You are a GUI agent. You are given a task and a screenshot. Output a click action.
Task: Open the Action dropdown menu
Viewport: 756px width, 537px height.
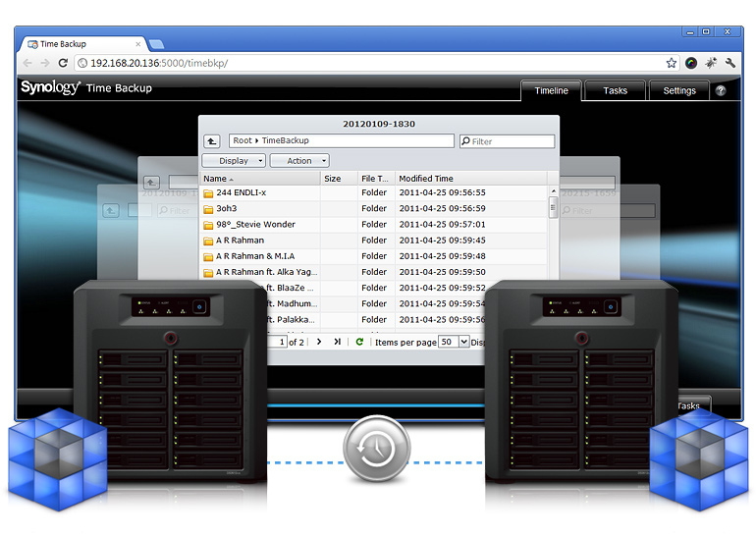click(299, 161)
